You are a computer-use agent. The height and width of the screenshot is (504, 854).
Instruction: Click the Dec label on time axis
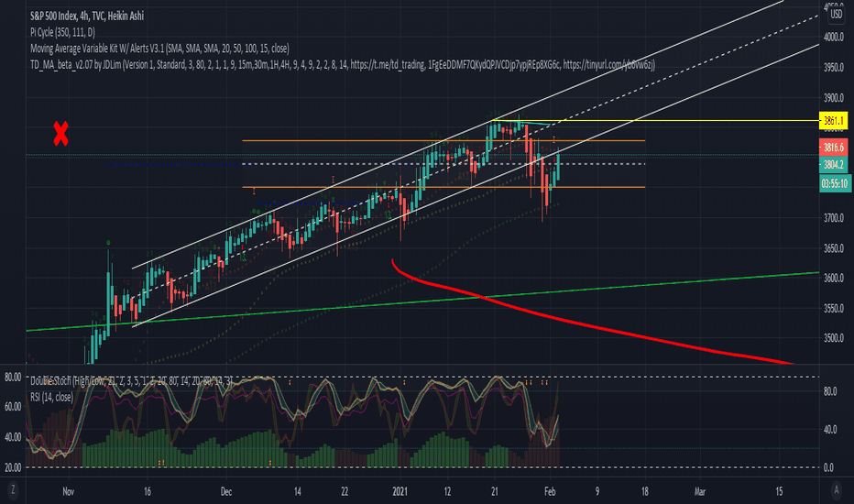click(x=226, y=491)
